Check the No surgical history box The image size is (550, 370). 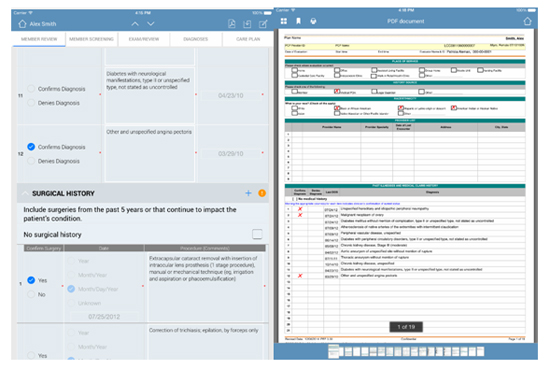click(257, 234)
